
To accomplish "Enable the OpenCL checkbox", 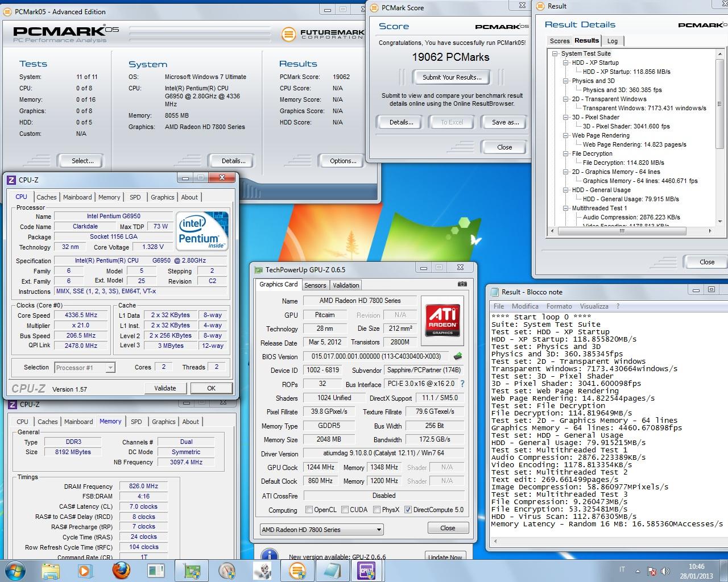I will pos(309,510).
